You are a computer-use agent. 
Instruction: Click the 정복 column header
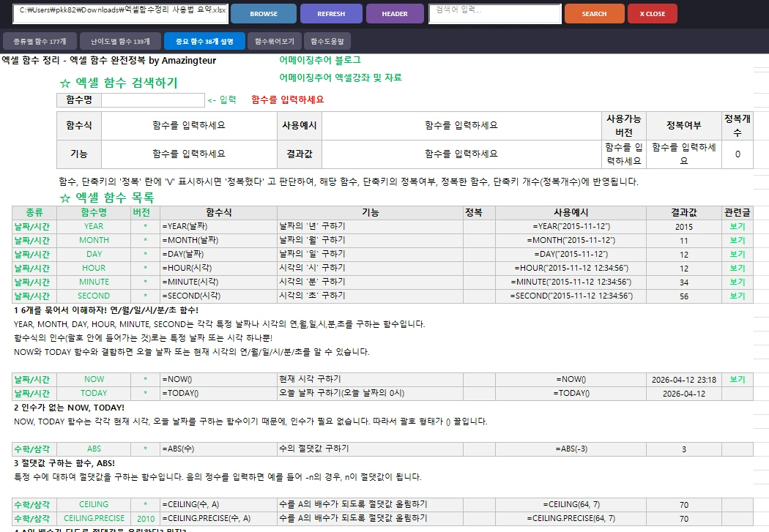pos(479,213)
